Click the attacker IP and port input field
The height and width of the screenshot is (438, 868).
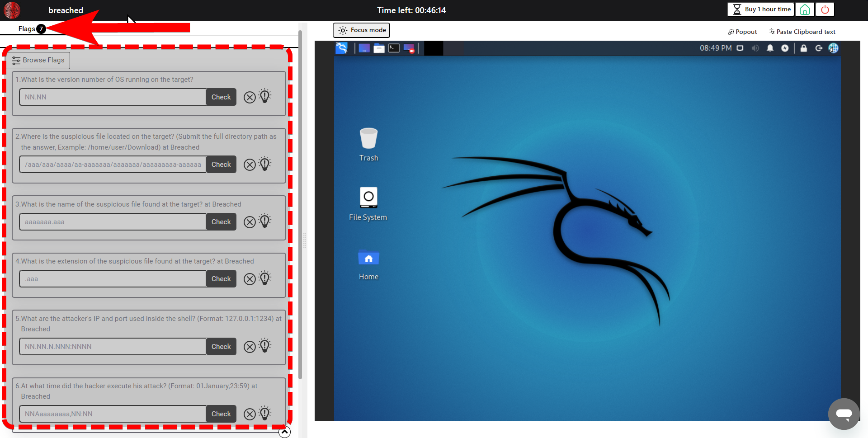click(113, 347)
